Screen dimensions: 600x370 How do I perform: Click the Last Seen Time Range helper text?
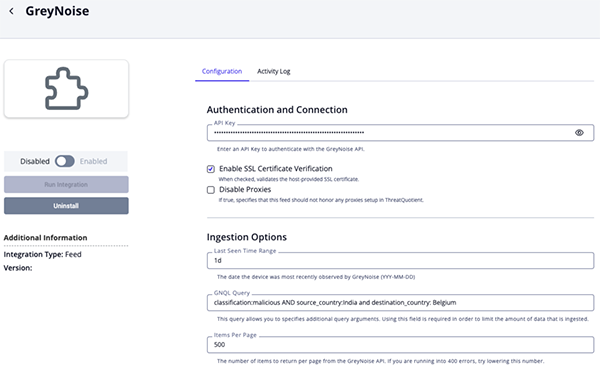(x=316, y=277)
